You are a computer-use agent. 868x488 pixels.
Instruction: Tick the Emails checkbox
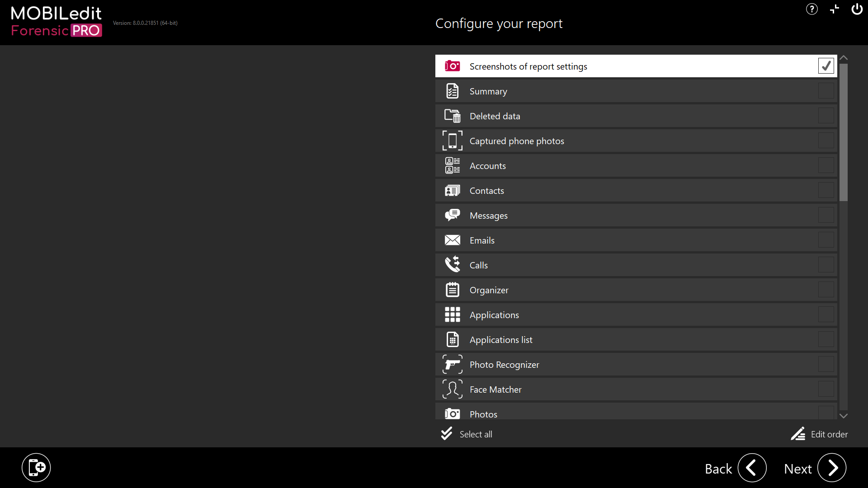826,240
